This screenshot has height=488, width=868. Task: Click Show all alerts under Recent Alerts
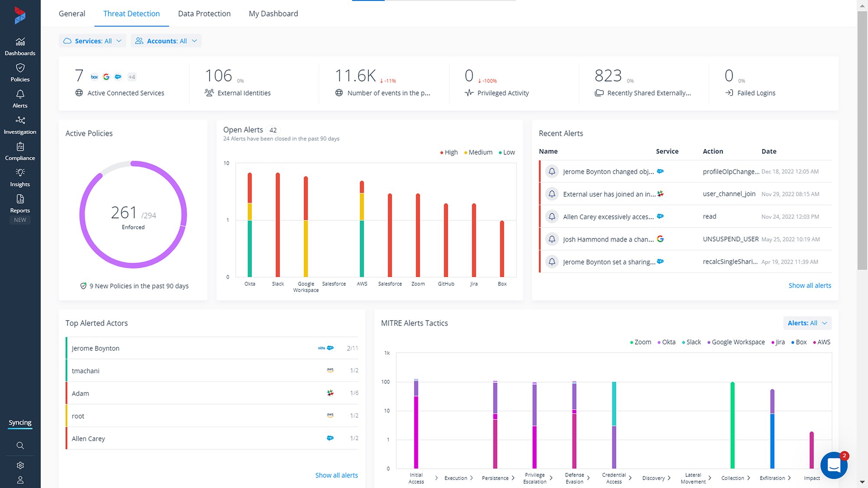(x=809, y=285)
